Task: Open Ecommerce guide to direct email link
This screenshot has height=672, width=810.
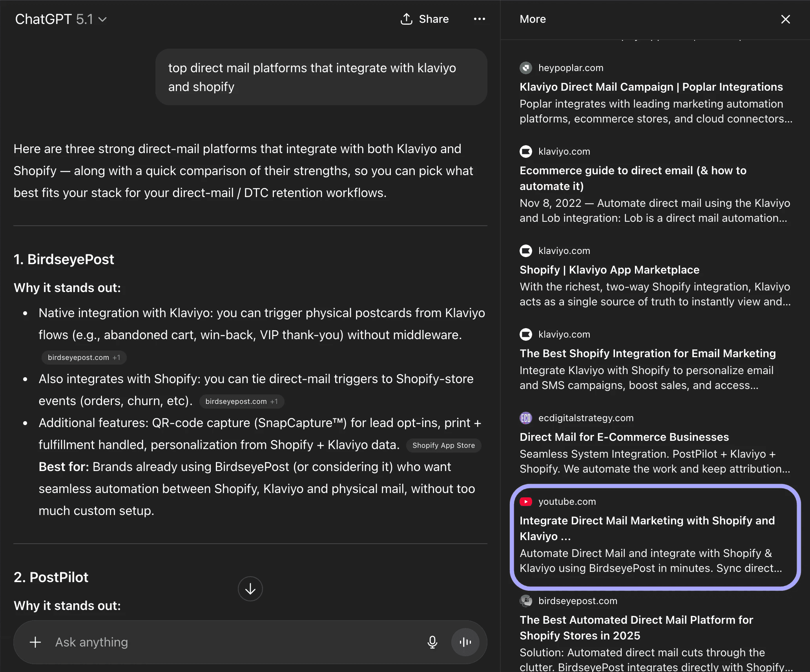Action: click(x=633, y=178)
